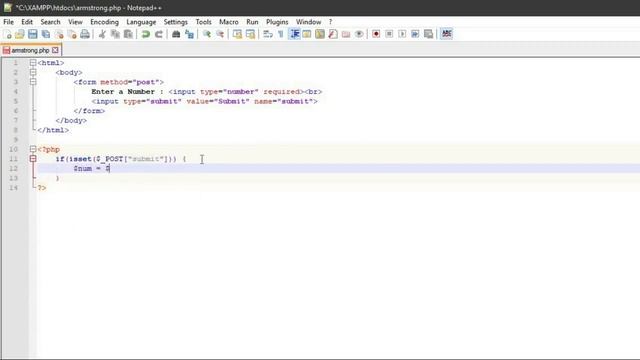The width and height of the screenshot is (640, 360).
Task: Click the '</form>' closing tag on line 6
Action: (89, 111)
